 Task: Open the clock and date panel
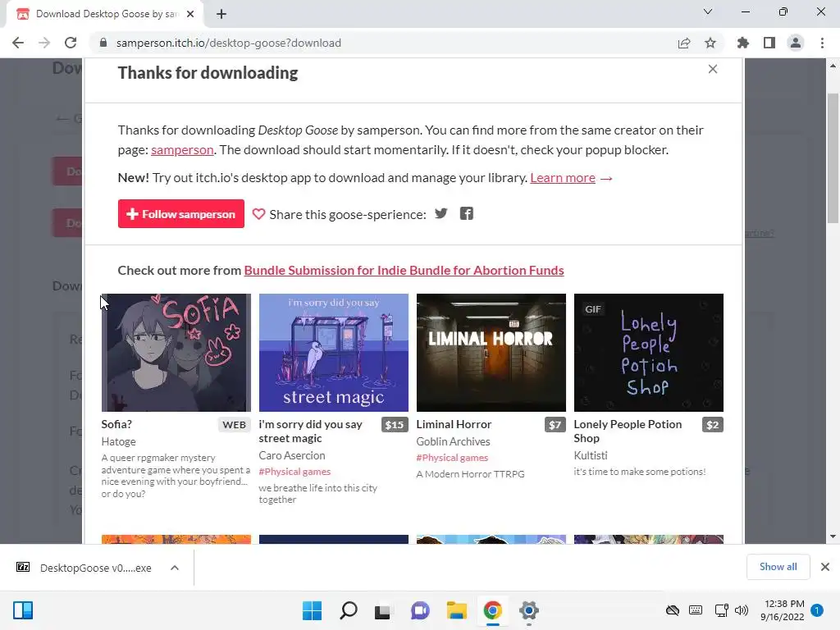tap(782, 610)
